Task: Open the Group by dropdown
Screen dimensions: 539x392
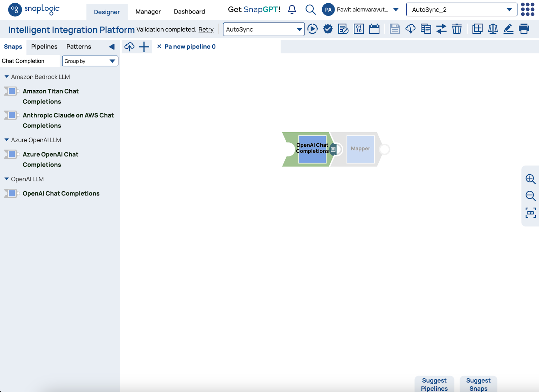Action: pos(90,61)
